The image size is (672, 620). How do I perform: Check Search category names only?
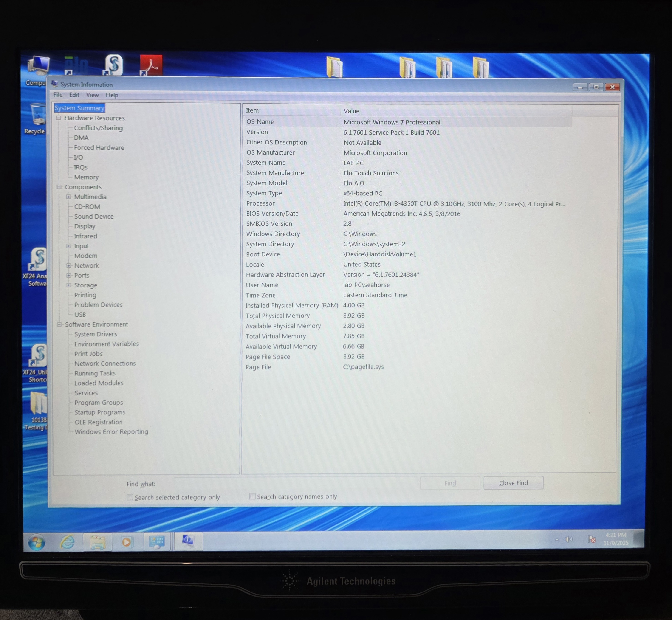click(x=252, y=496)
